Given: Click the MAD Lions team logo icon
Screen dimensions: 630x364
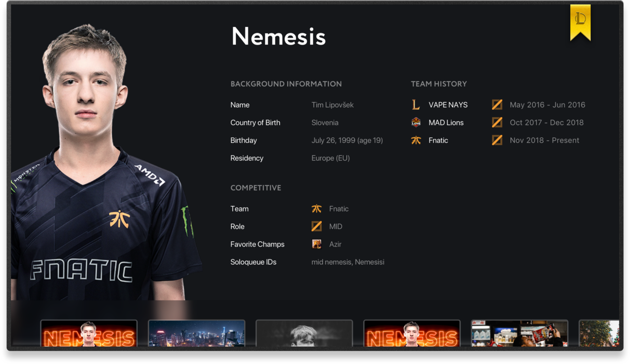Looking at the screenshot, I should (416, 122).
